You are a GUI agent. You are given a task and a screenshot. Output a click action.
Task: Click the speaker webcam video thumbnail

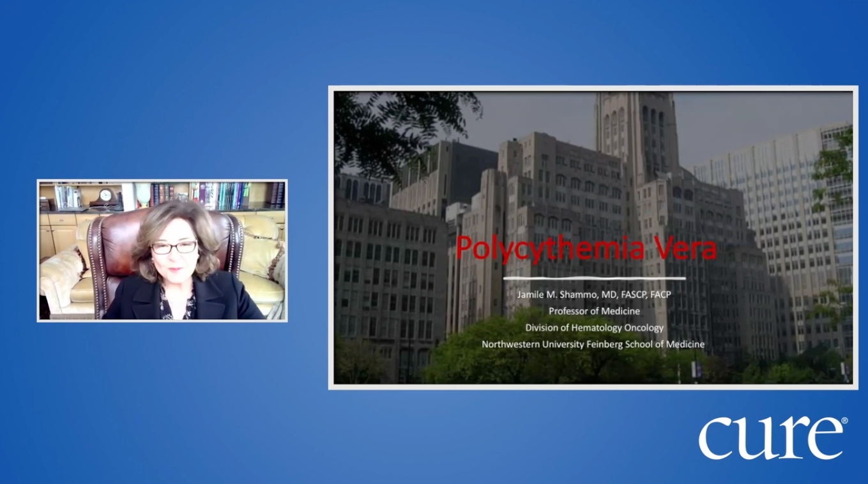[x=162, y=250]
